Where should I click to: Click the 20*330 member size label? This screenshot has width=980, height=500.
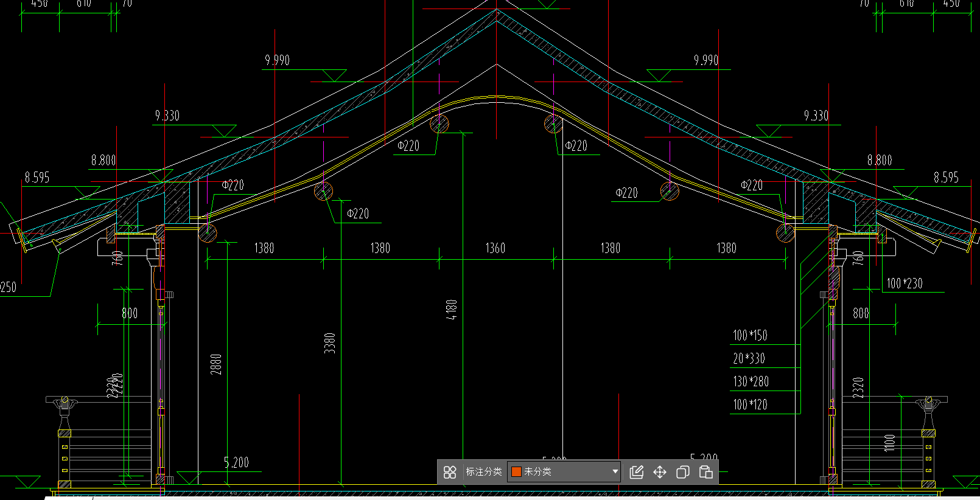[749, 359]
